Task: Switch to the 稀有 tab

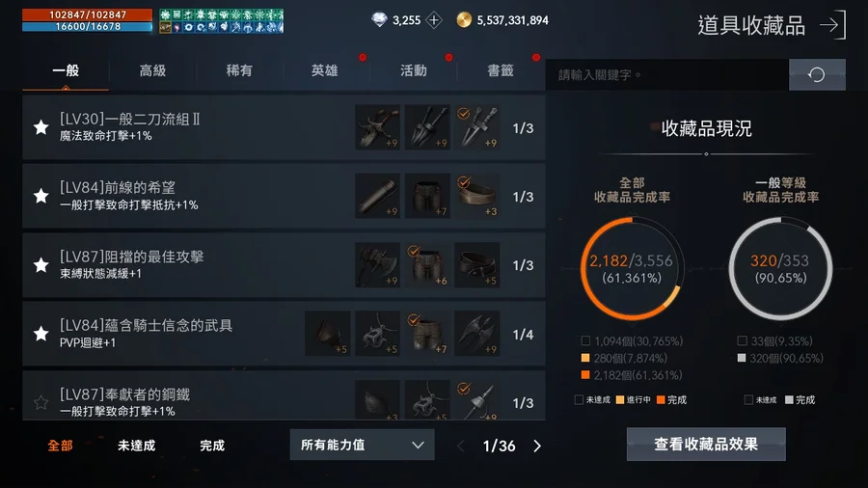Action: (x=239, y=70)
